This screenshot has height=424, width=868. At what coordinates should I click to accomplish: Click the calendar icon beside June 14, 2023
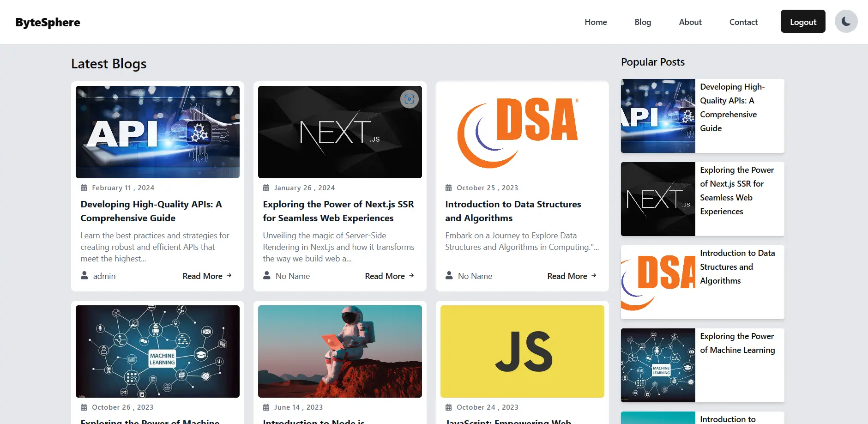click(266, 407)
